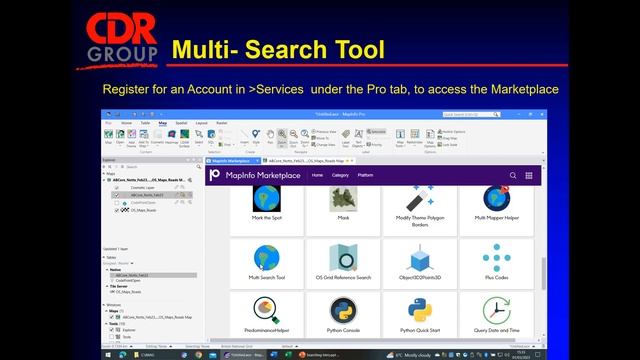The width and height of the screenshot is (640, 360).
Task: Open the Multi Search Tool marketplace item
Action: [x=267, y=264]
